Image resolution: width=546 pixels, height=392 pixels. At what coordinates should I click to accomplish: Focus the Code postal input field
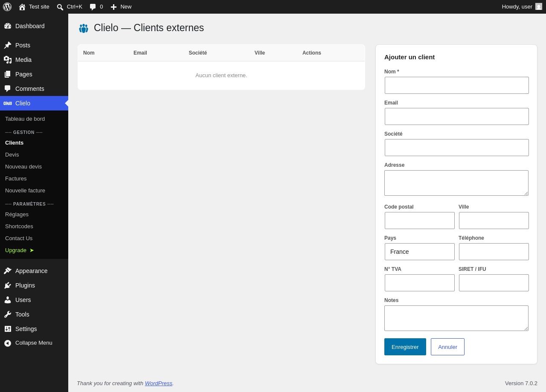coord(420,221)
